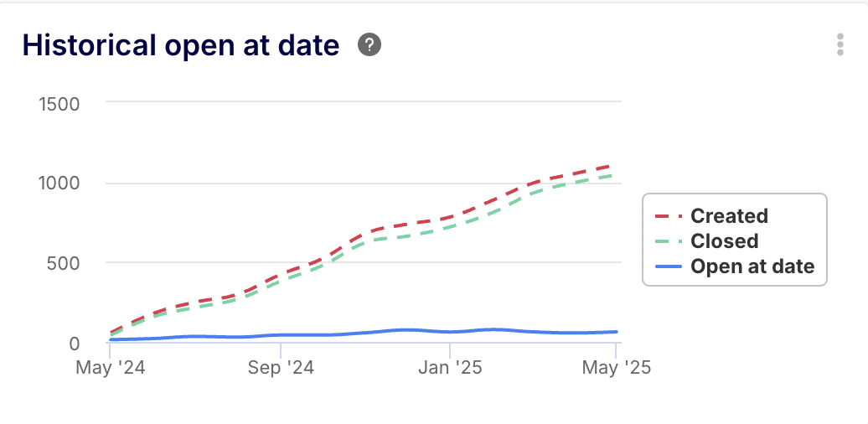Screen dimensions: 868x424
Task: Toggle the Created series in legend
Action: pos(729,216)
